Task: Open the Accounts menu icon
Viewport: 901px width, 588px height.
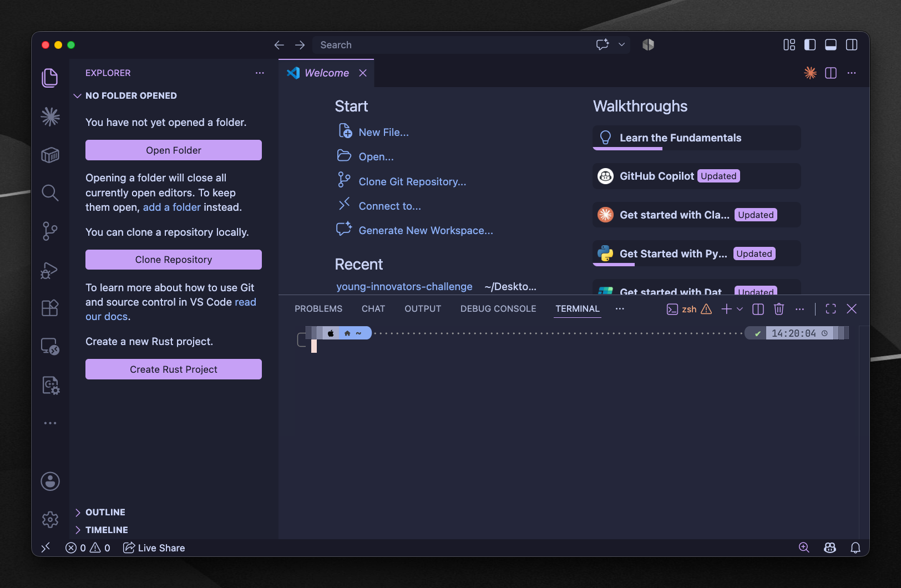Action: pos(50,481)
